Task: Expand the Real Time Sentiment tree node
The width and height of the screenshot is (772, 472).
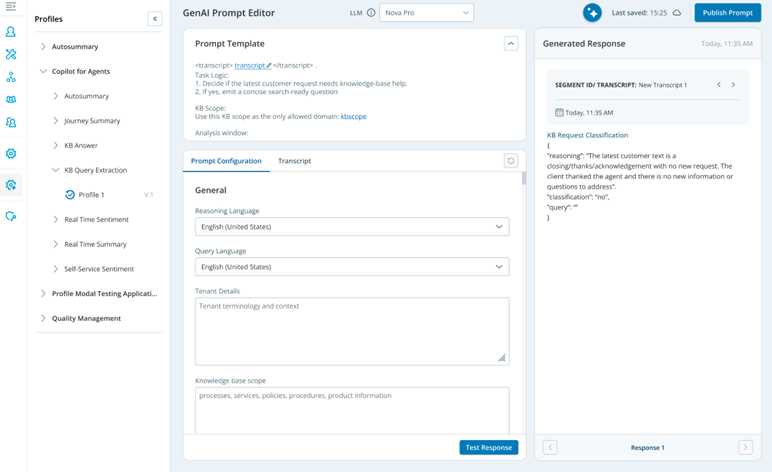Action: [55, 219]
